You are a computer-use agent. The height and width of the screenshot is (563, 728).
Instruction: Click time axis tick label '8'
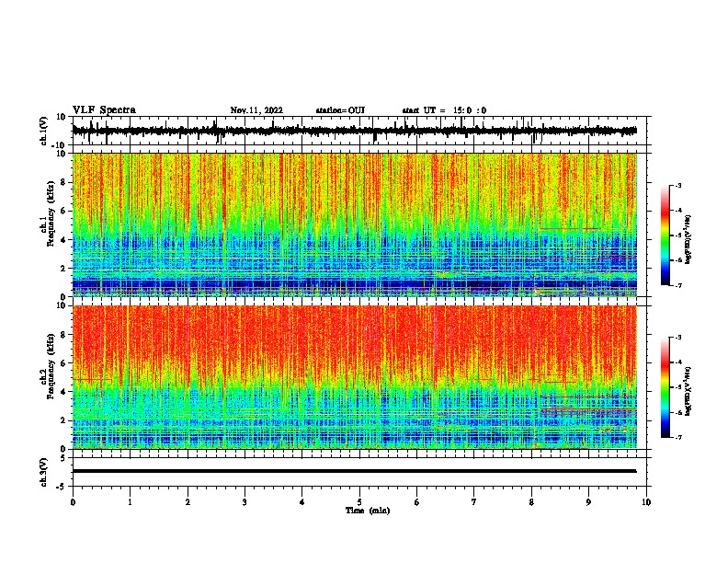[x=531, y=502]
